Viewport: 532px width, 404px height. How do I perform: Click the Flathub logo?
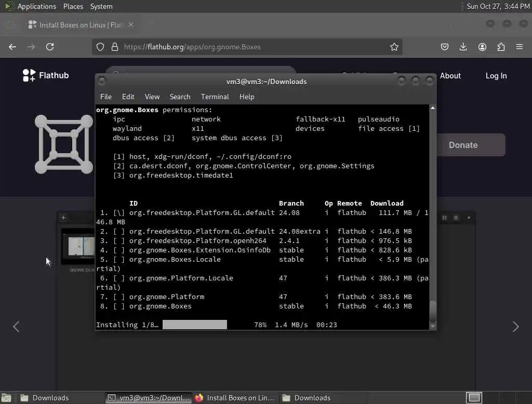46,75
